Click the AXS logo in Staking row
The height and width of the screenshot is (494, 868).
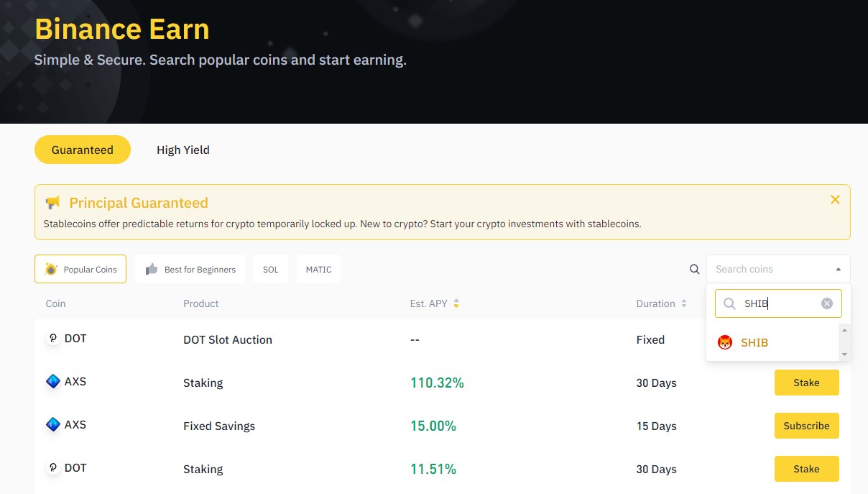click(x=52, y=382)
